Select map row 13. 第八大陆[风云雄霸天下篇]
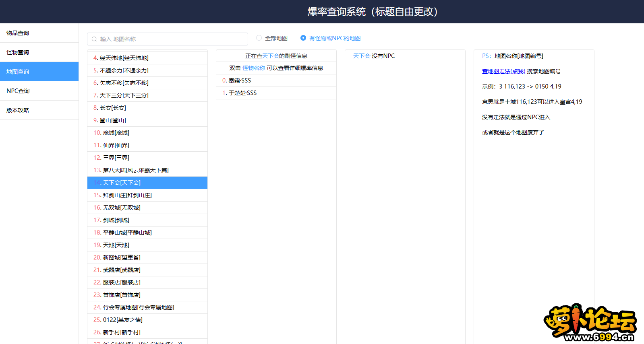This screenshot has height=344, width=644. pyautogui.click(x=147, y=170)
